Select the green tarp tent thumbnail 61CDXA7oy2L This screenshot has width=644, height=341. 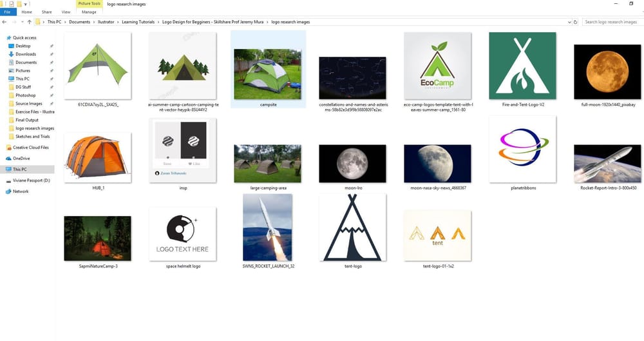tap(98, 66)
